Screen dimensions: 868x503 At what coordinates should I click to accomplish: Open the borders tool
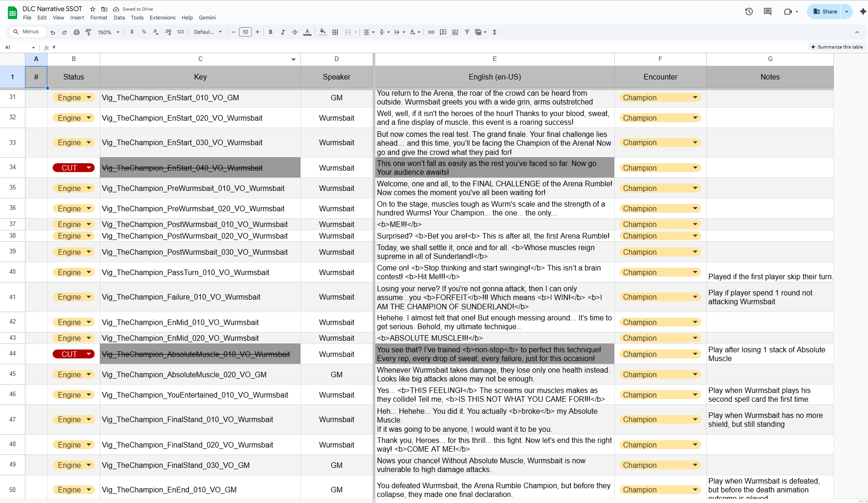point(335,32)
